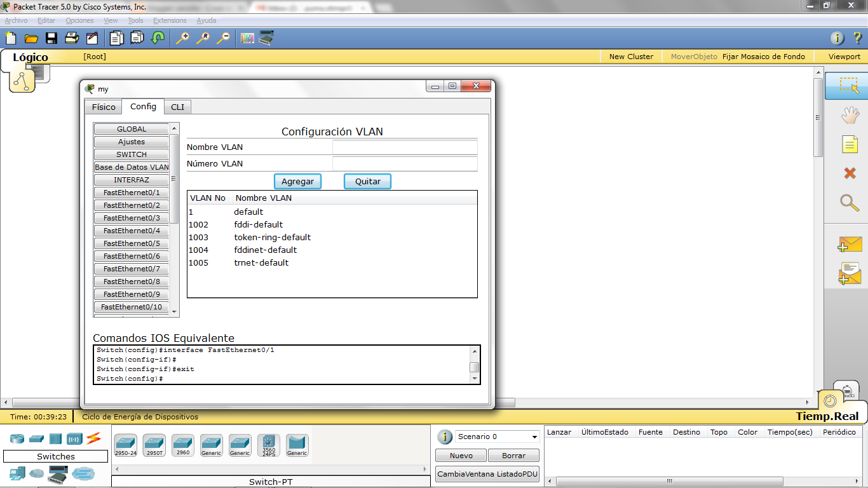Select the WAN Emulation cloud icon
The image size is (868, 488).
click(37, 473)
